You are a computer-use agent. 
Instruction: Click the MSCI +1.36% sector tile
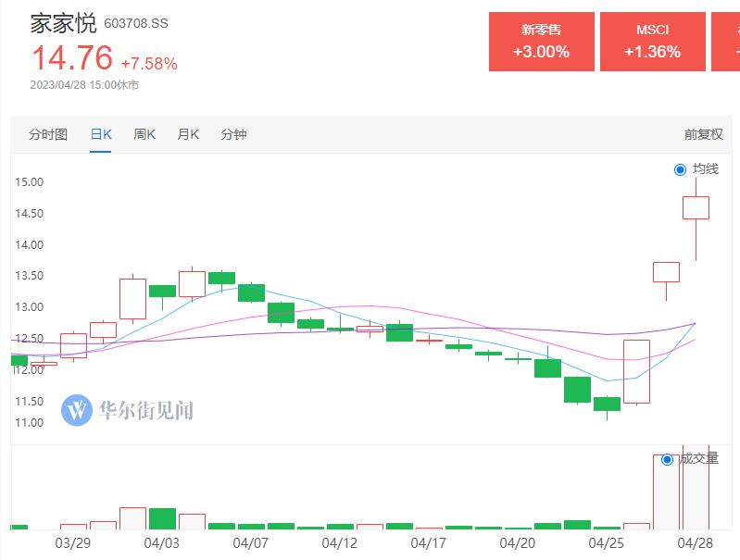point(653,42)
